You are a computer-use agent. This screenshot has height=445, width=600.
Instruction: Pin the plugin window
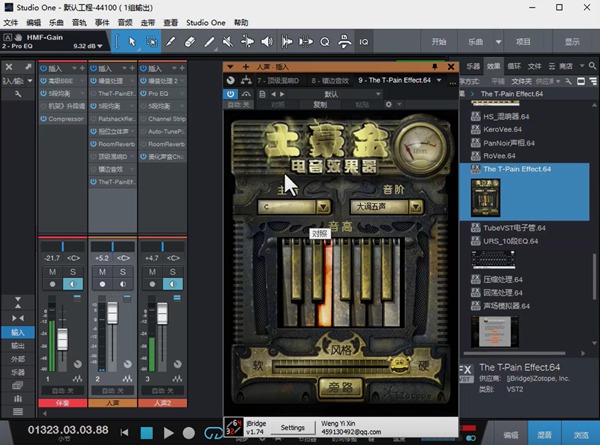tap(434, 67)
